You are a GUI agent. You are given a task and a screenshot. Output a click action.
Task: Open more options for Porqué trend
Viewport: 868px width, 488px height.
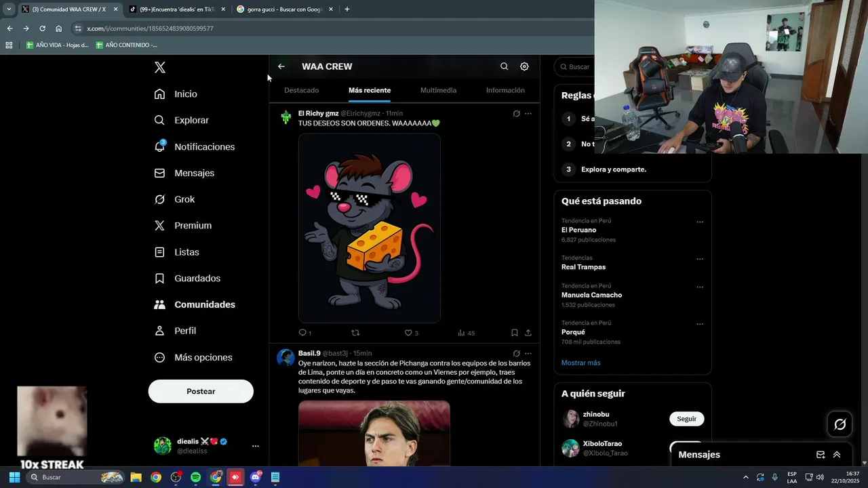pyautogui.click(x=700, y=324)
